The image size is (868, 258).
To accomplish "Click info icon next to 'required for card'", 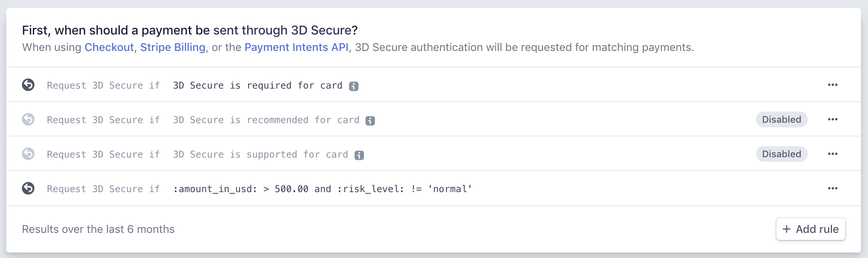I will pos(354,86).
